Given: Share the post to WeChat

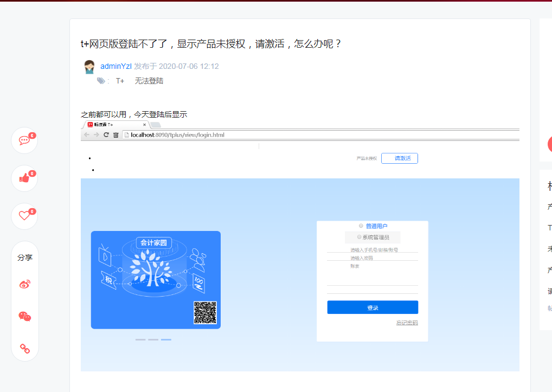Looking at the screenshot, I should (x=24, y=316).
